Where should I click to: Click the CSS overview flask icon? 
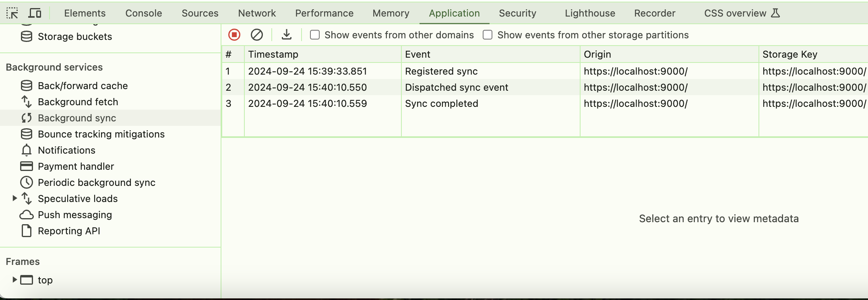pyautogui.click(x=775, y=13)
